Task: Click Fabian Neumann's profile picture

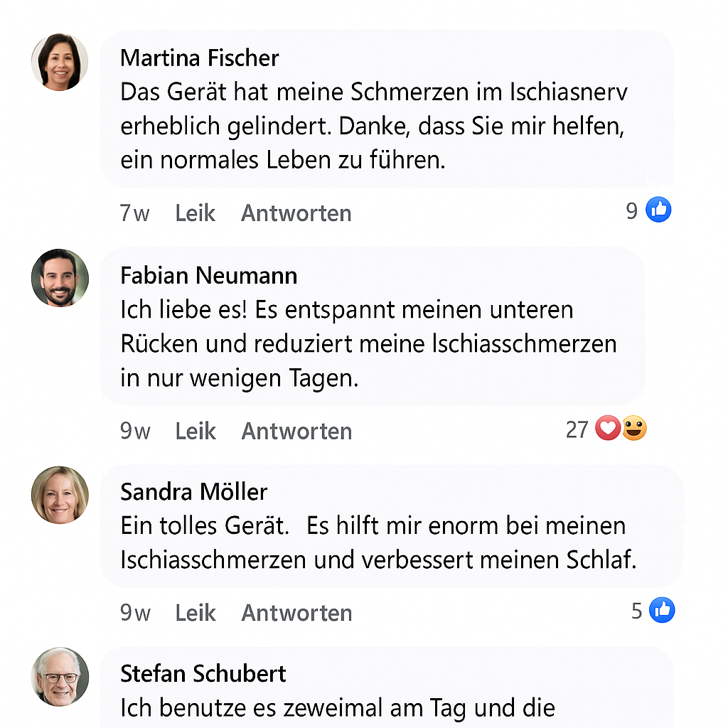Action: coord(60,278)
